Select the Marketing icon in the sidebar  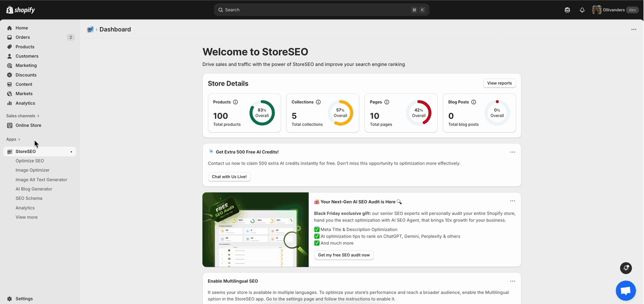(x=9, y=65)
